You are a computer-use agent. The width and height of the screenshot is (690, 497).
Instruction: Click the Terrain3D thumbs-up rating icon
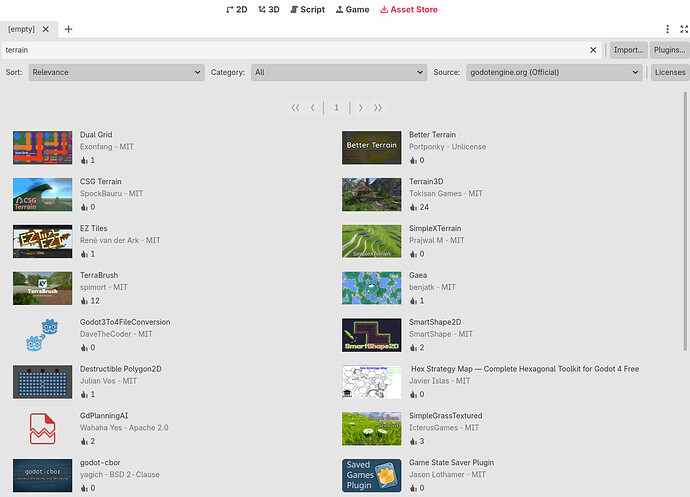tap(413, 207)
